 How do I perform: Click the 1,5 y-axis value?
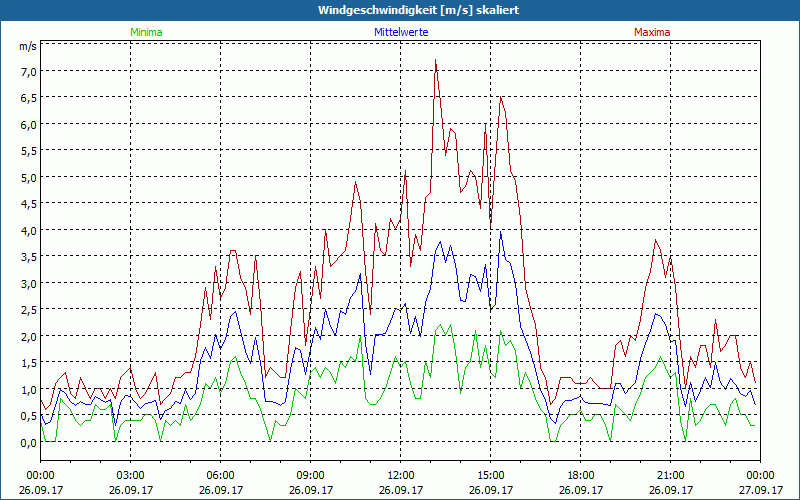tap(29, 363)
